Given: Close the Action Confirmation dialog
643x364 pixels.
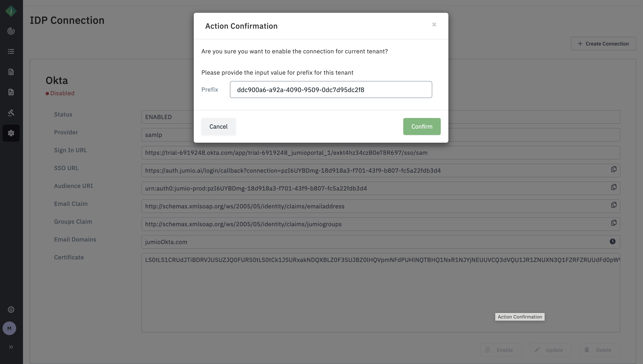Looking at the screenshot, I should click(x=434, y=24).
